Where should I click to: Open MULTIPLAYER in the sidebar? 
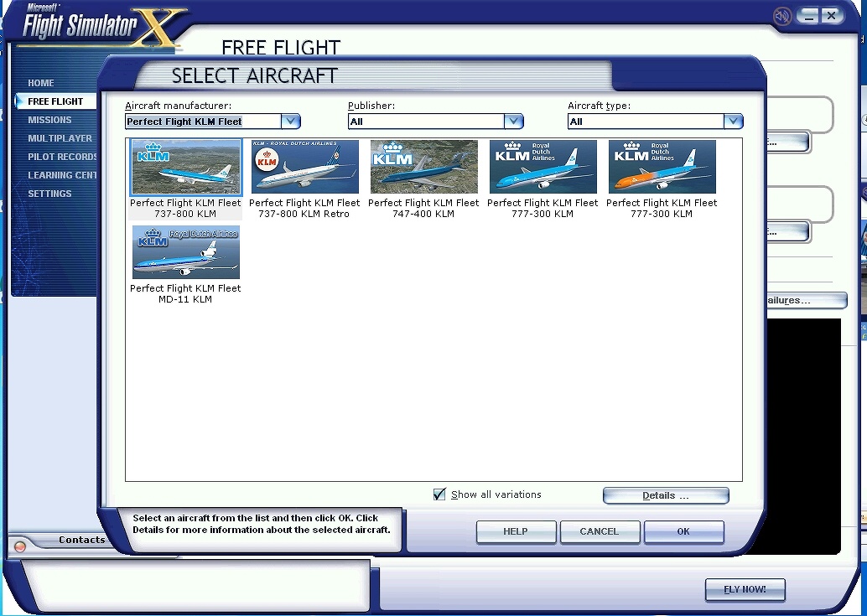(x=60, y=138)
